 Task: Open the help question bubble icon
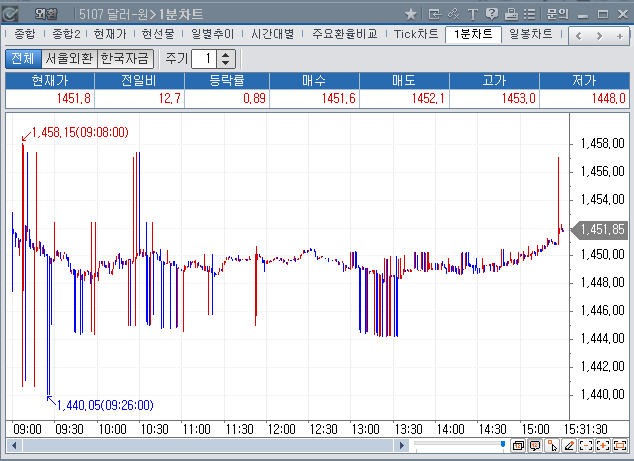click(491, 14)
